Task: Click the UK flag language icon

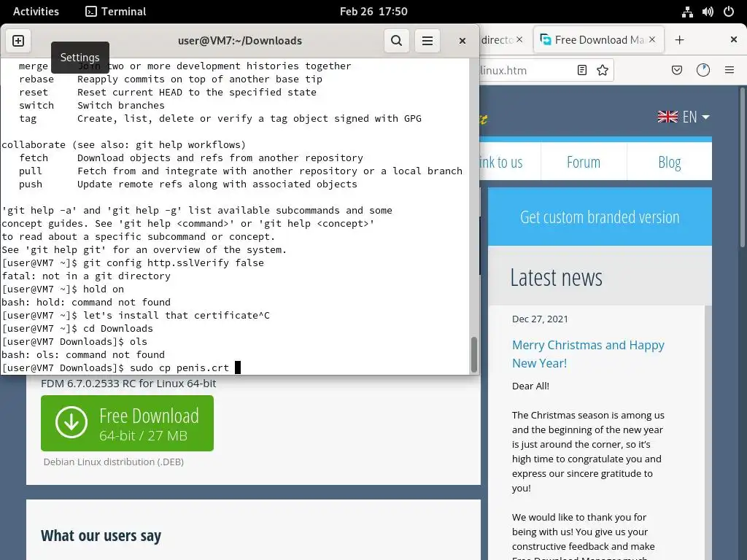Action: [x=667, y=117]
